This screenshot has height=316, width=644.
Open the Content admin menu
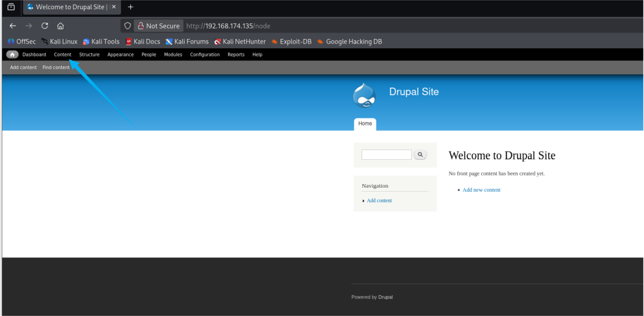pos(62,55)
